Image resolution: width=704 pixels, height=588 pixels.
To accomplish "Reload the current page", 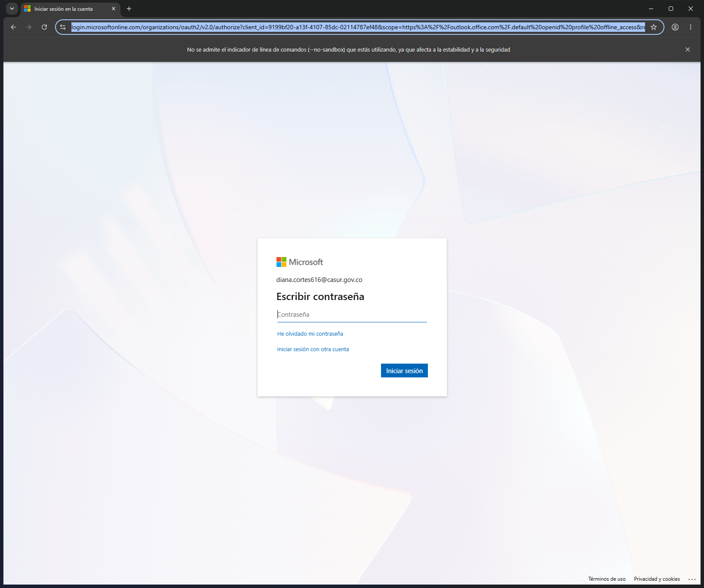I will click(x=44, y=27).
